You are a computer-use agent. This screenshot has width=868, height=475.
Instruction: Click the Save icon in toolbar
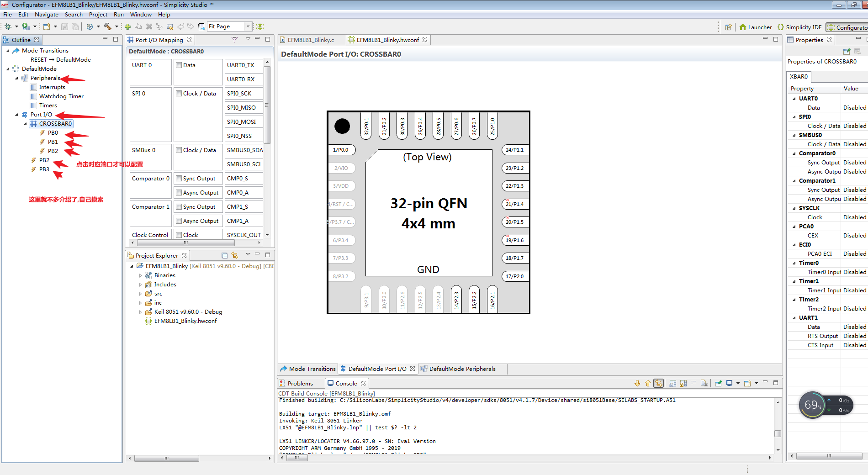[65, 26]
